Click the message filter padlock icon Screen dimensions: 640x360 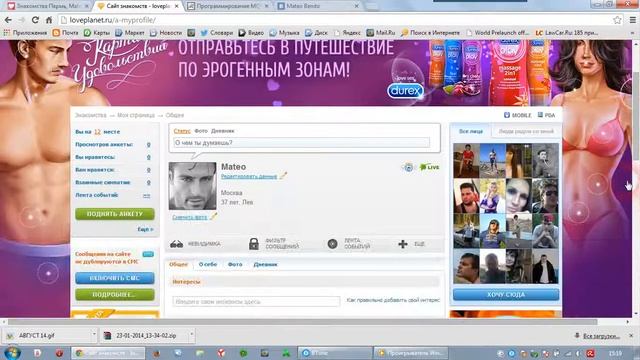[x=253, y=244]
